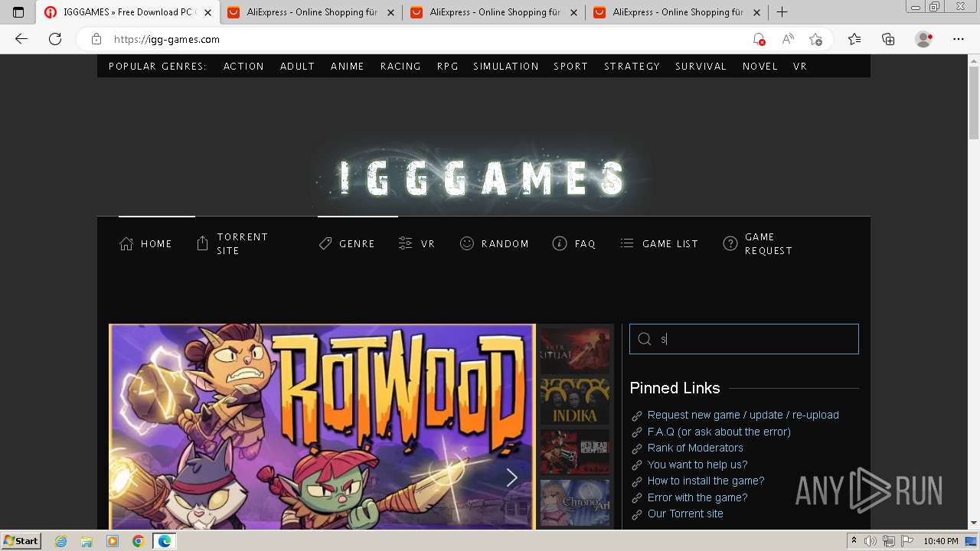Image resolution: width=980 pixels, height=551 pixels.
Task: Select the SIMULATION genre
Action: pyautogui.click(x=506, y=67)
